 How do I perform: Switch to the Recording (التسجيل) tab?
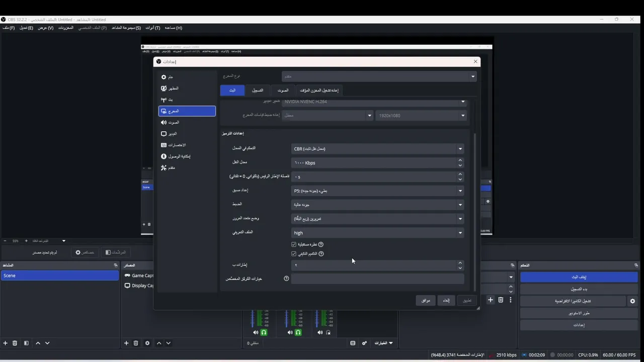(258, 90)
